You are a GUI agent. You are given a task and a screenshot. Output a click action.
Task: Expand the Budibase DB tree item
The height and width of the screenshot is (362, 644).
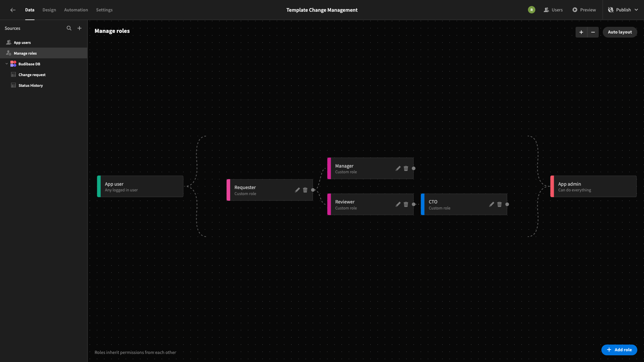coord(7,64)
